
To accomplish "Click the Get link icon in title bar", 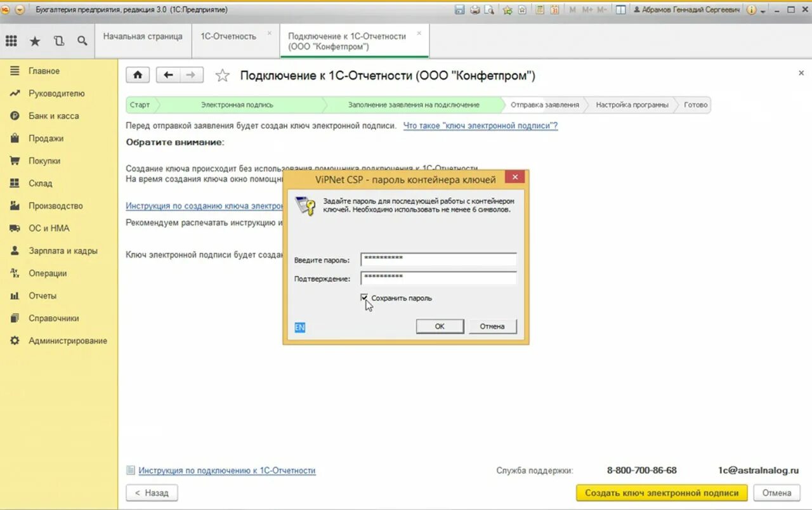I will (x=522, y=10).
